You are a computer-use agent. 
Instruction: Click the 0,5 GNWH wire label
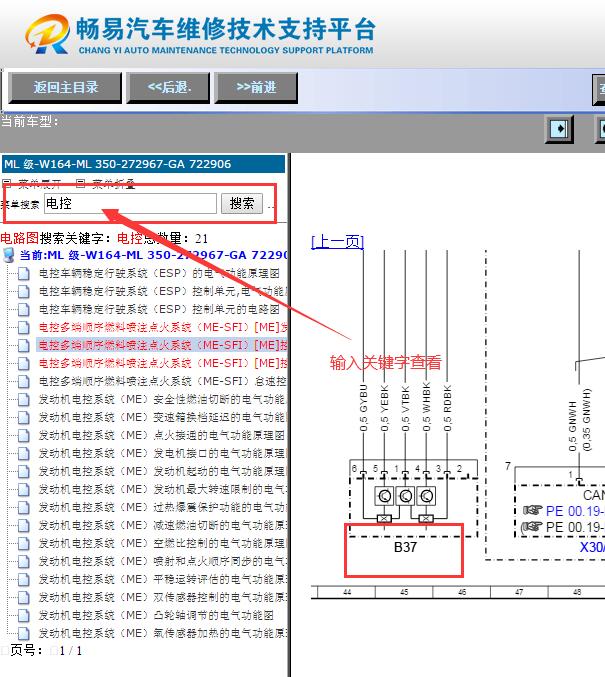tap(573, 426)
